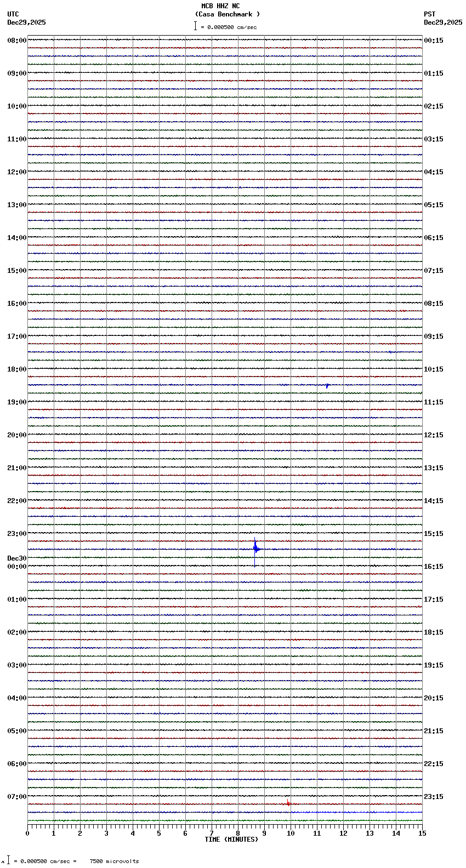Click the bottom scale legend with 7500 microvolts
This screenshot has width=466, height=868.
click(x=71, y=861)
